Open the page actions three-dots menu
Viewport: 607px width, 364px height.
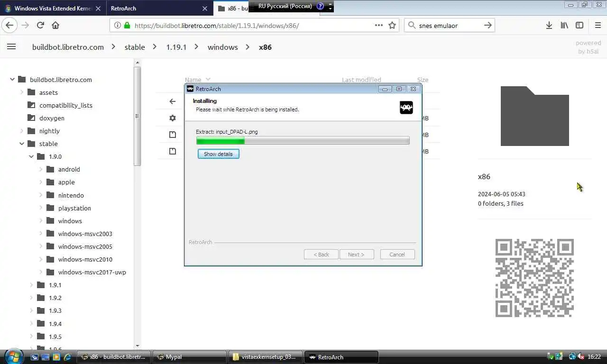pyautogui.click(x=378, y=25)
